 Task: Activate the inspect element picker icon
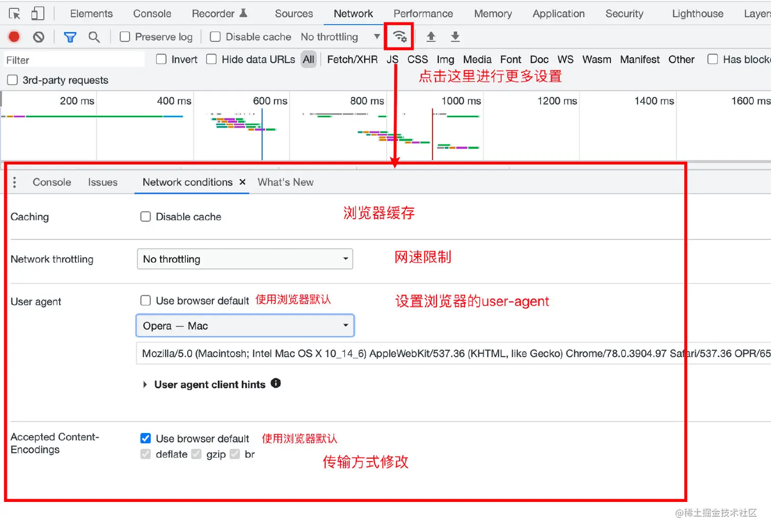(14, 14)
